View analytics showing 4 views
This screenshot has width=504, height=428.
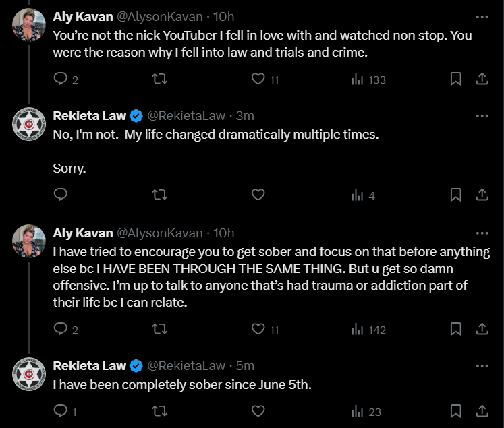click(x=363, y=195)
